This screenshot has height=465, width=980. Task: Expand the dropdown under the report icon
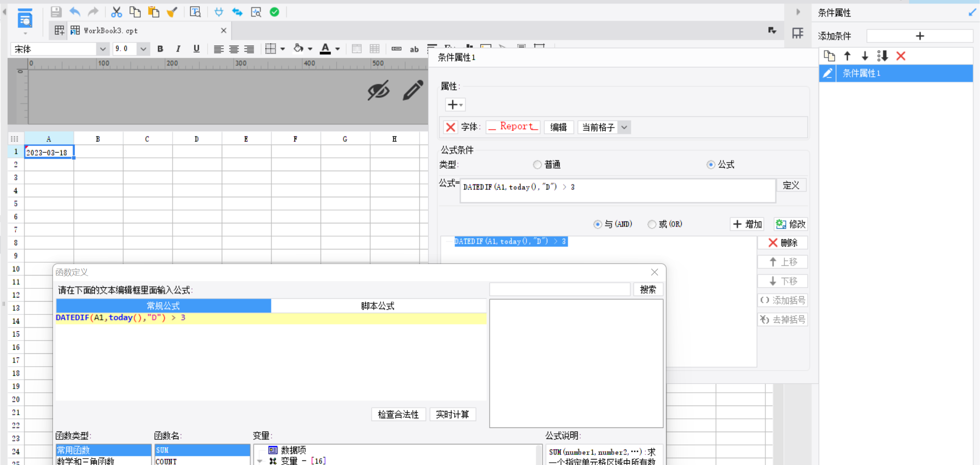point(25,33)
